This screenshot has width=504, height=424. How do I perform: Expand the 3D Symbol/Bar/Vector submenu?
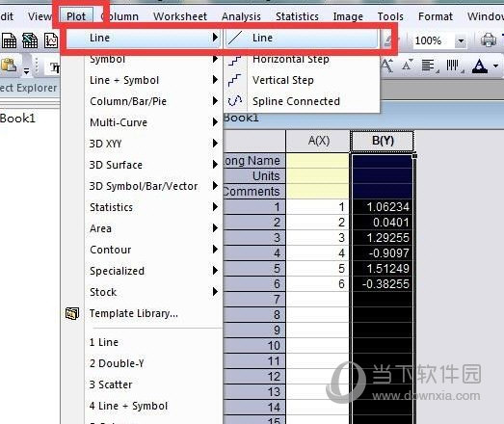coord(142,186)
